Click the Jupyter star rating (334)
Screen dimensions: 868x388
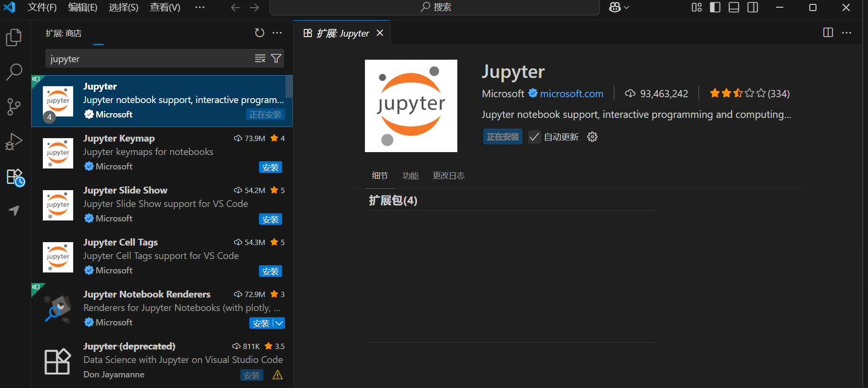click(x=750, y=93)
